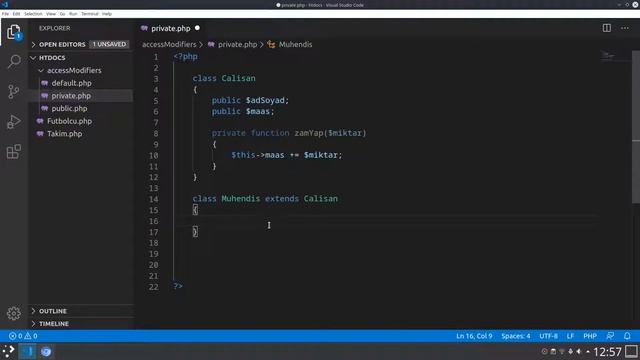Open the Go menu

click(62, 14)
